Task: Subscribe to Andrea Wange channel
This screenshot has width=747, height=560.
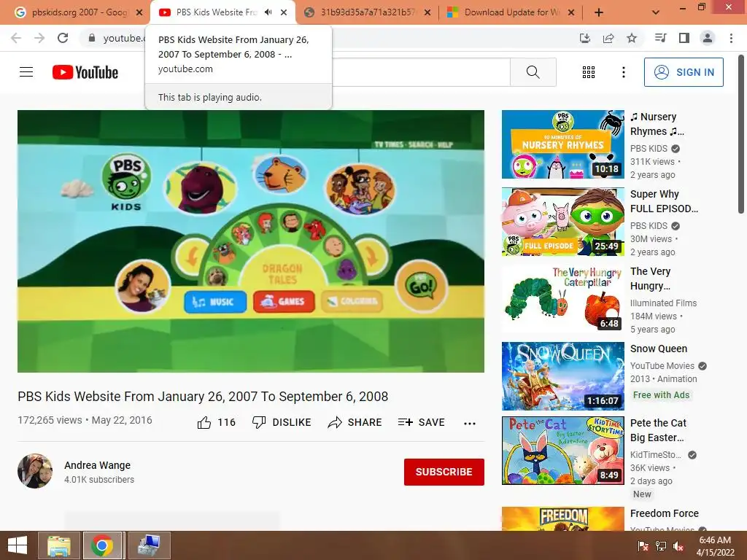Action: coord(444,472)
